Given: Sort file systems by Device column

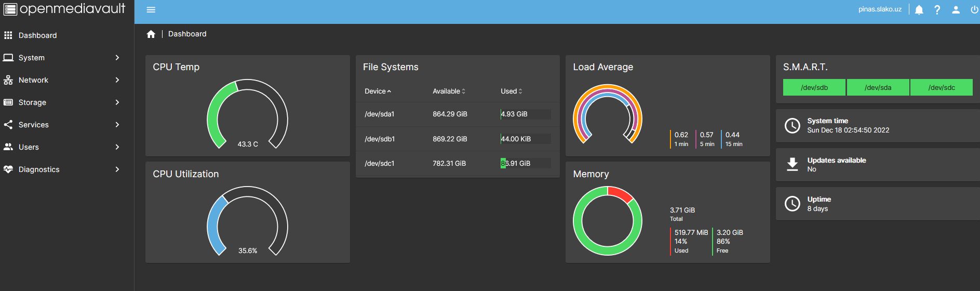Looking at the screenshot, I should pyautogui.click(x=378, y=91).
